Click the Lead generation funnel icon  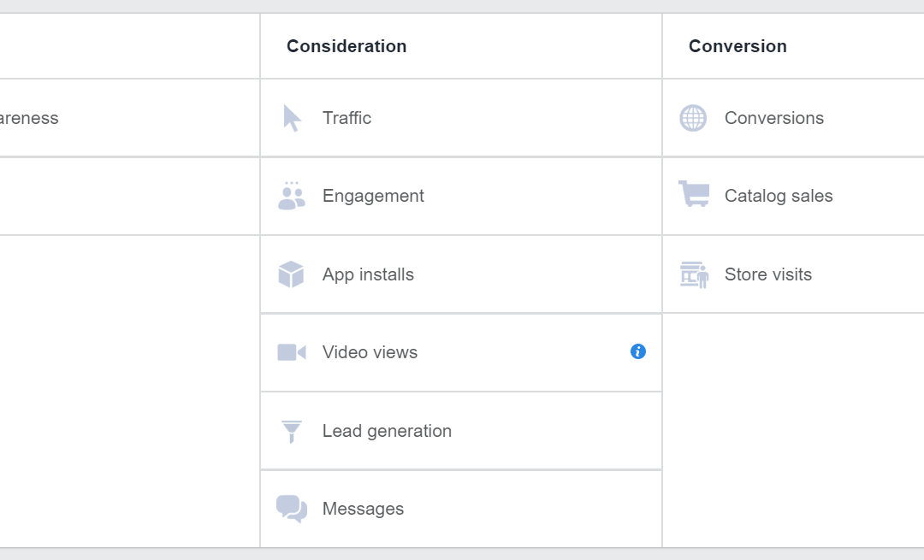coord(291,431)
